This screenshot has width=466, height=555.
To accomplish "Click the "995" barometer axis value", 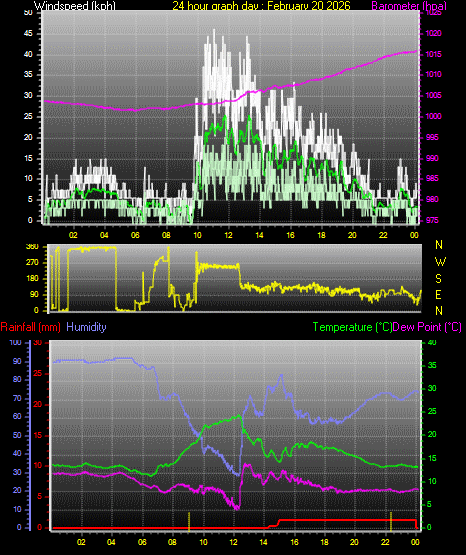I will pos(432,137).
